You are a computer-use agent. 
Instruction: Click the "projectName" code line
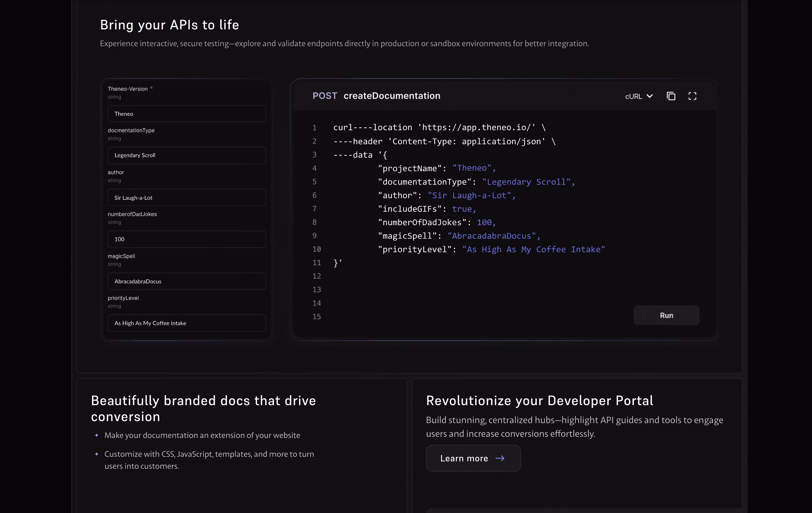[437, 168]
